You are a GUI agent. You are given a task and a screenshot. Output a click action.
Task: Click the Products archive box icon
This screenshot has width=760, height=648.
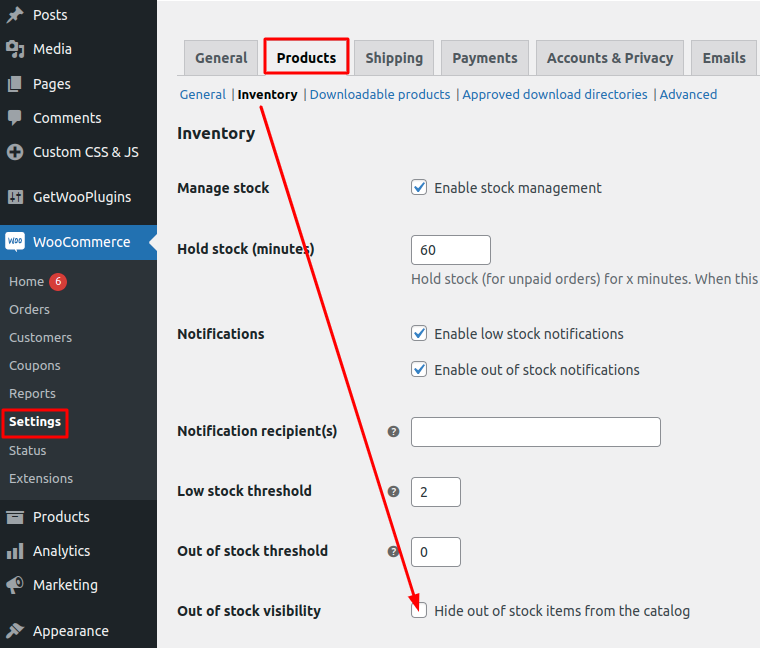(15, 517)
